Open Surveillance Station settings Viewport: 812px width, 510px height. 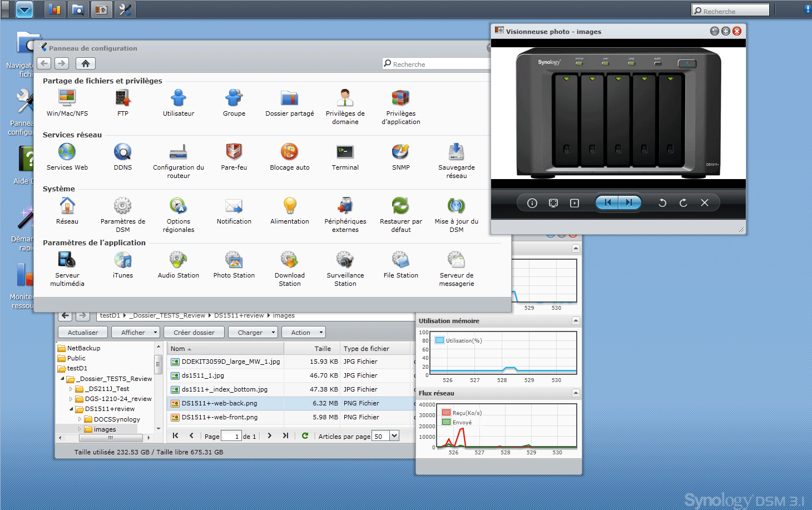point(345,260)
